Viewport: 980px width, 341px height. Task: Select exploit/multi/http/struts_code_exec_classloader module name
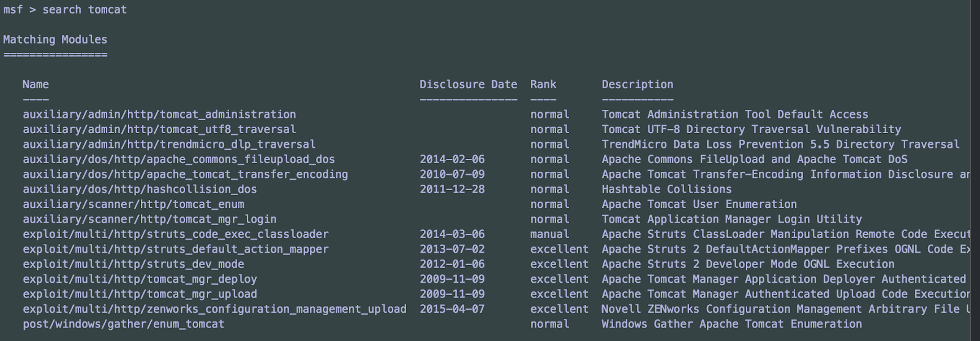click(x=176, y=234)
